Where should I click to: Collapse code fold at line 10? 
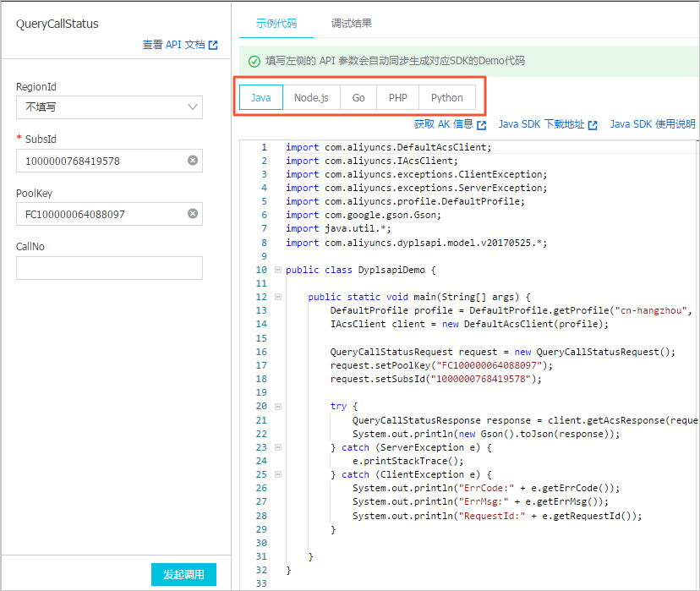pyautogui.click(x=278, y=270)
